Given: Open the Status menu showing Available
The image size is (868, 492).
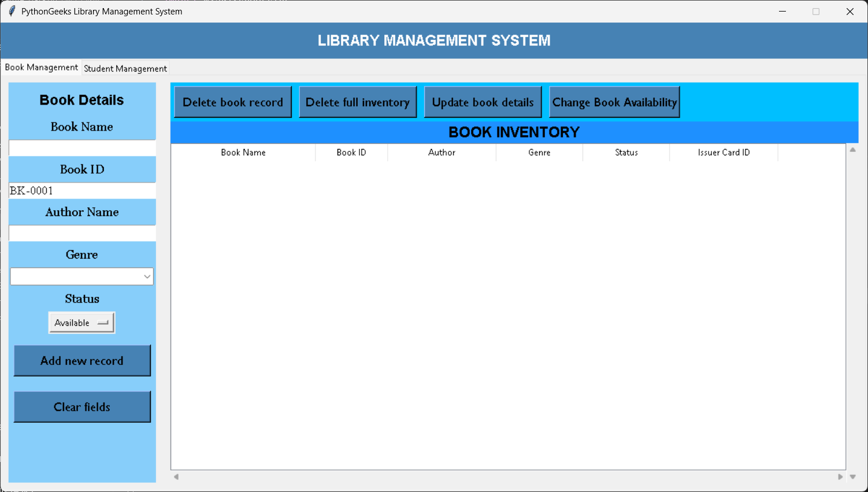Looking at the screenshot, I should click(81, 323).
